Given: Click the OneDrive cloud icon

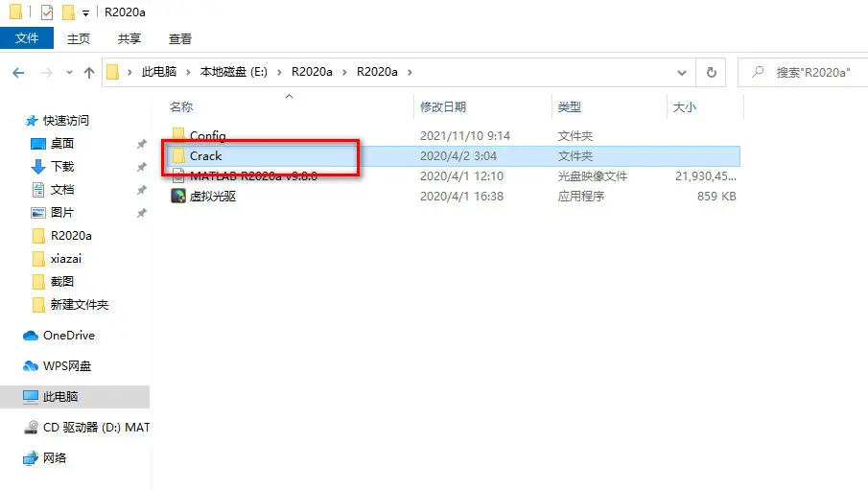Looking at the screenshot, I should [x=31, y=336].
